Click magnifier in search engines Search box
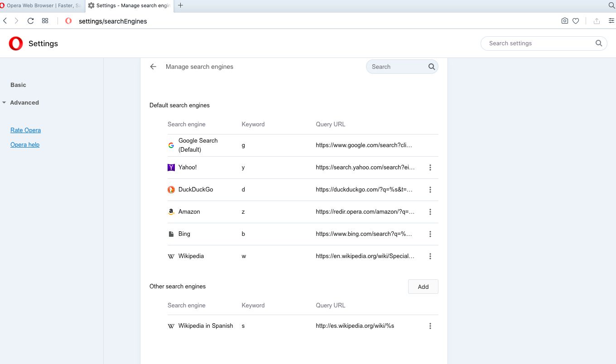Screen dimensions: 616x364 pos(432,67)
